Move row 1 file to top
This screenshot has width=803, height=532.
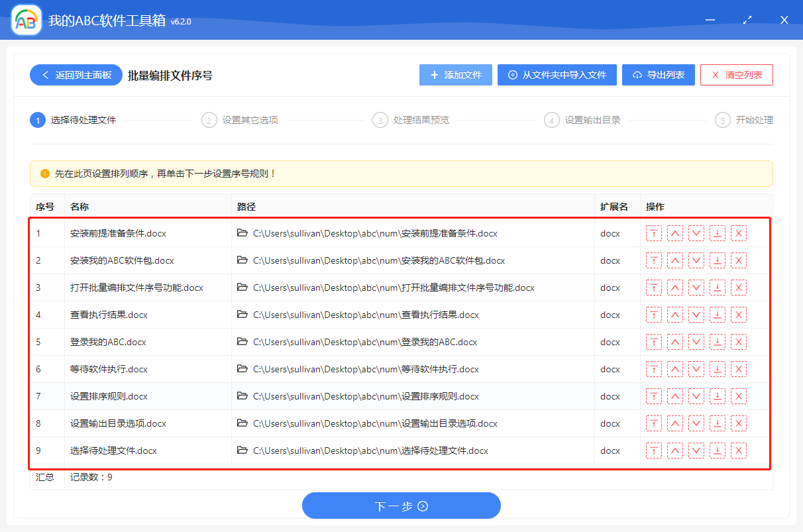pos(653,233)
